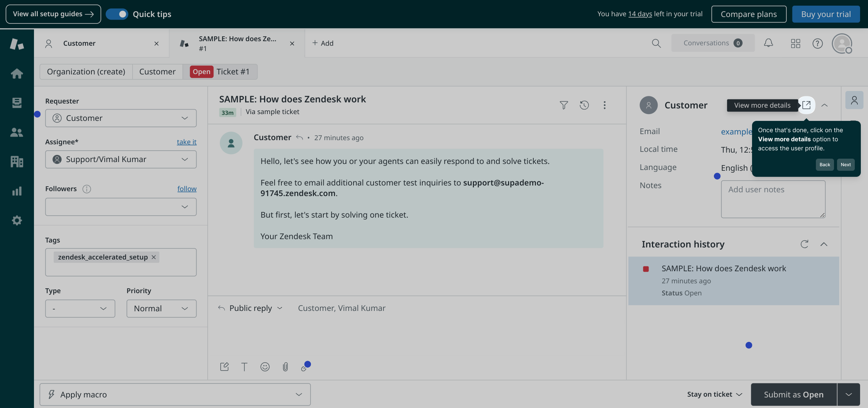Toggle the text formatting T icon
This screenshot has height=408, width=868.
point(244,366)
